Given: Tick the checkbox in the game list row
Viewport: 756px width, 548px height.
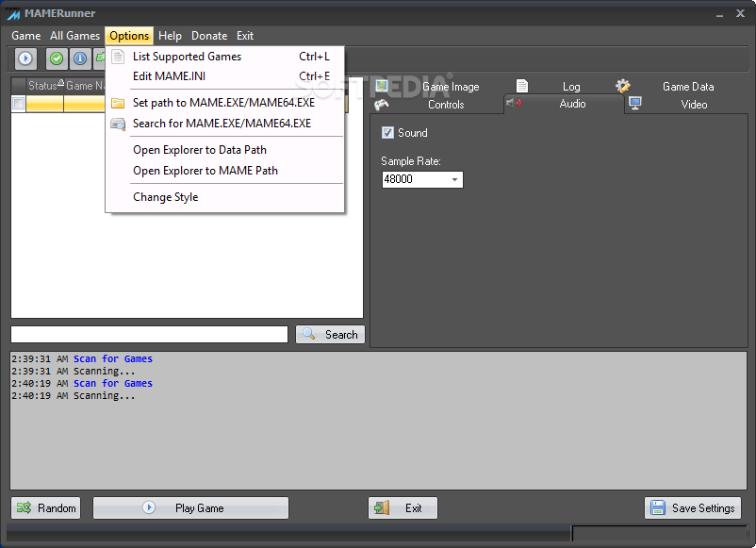Looking at the screenshot, I should point(18,103).
